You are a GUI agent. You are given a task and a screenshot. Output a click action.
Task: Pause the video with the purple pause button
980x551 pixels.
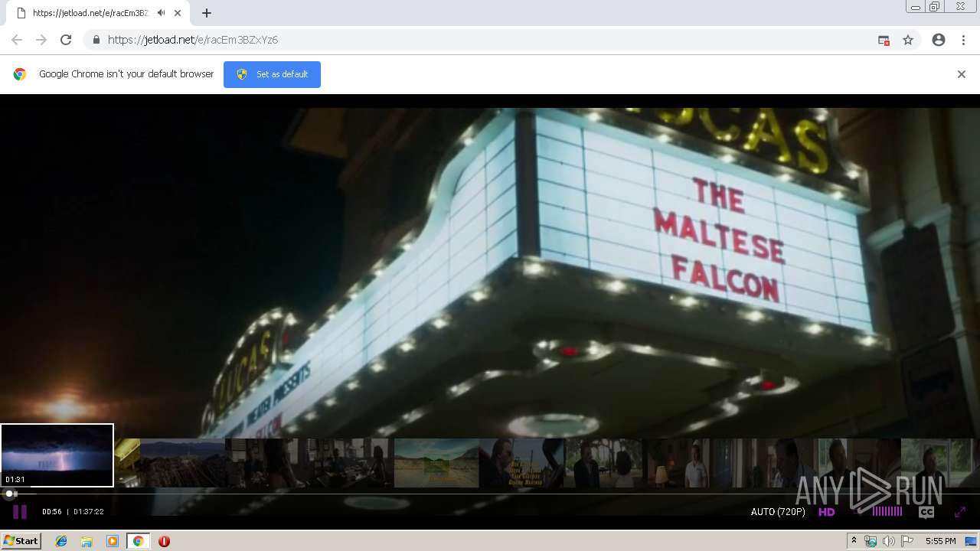(20, 512)
